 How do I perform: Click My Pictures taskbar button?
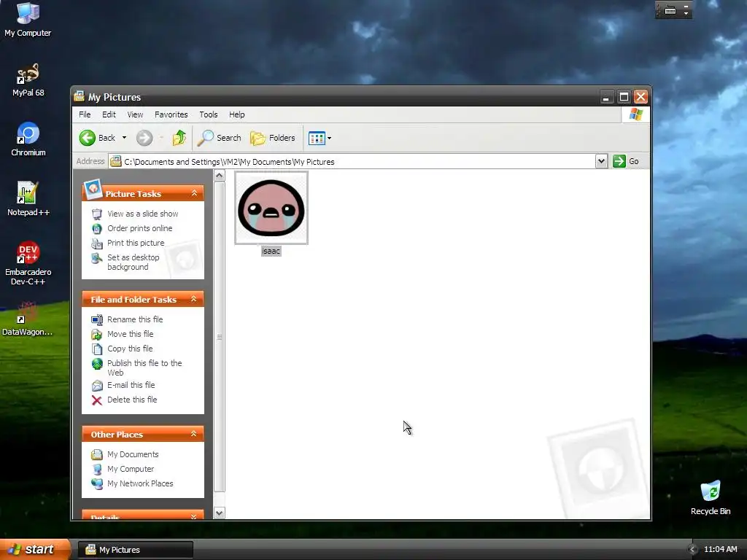pyautogui.click(x=136, y=550)
